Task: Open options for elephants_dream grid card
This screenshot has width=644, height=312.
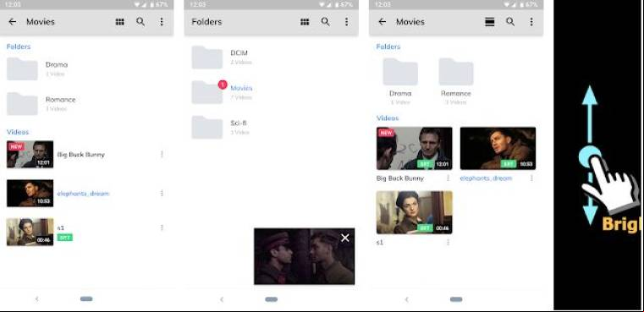Action: click(x=531, y=178)
